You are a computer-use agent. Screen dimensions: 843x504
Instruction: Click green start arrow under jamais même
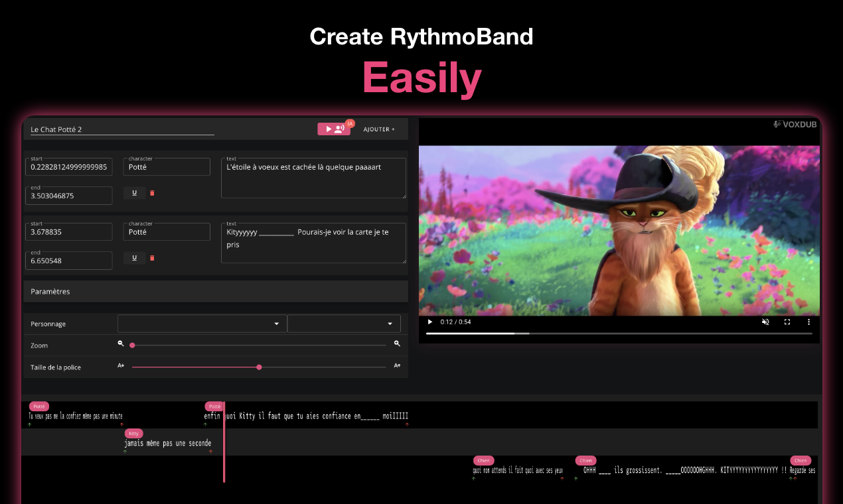(125, 451)
